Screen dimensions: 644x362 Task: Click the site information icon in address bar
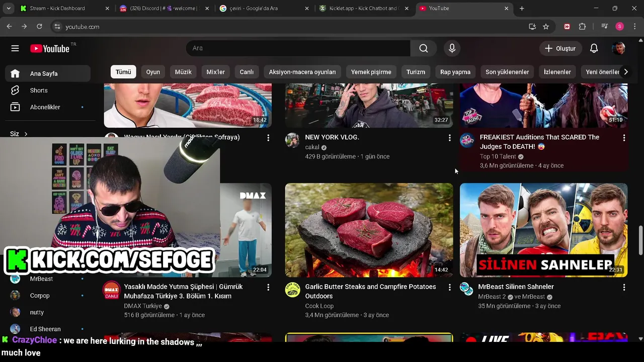pyautogui.click(x=57, y=27)
